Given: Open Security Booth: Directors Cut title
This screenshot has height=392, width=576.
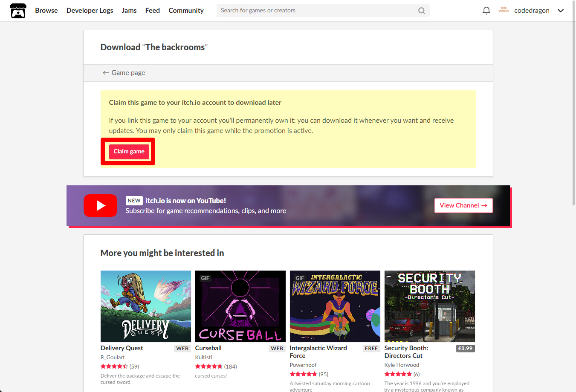Looking at the screenshot, I should pos(406,352).
